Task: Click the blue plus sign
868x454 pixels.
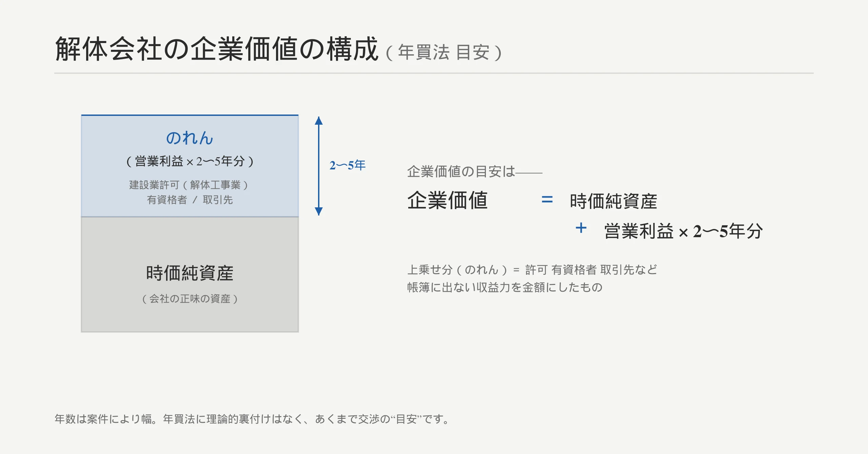Action: pyautogui.click(x=581, y=228)
